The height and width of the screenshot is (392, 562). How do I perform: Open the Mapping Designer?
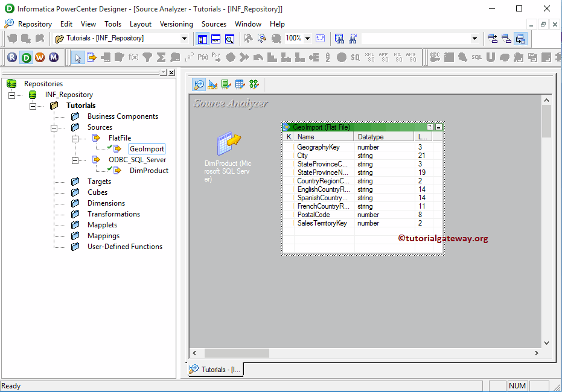(x=254, y=84)
